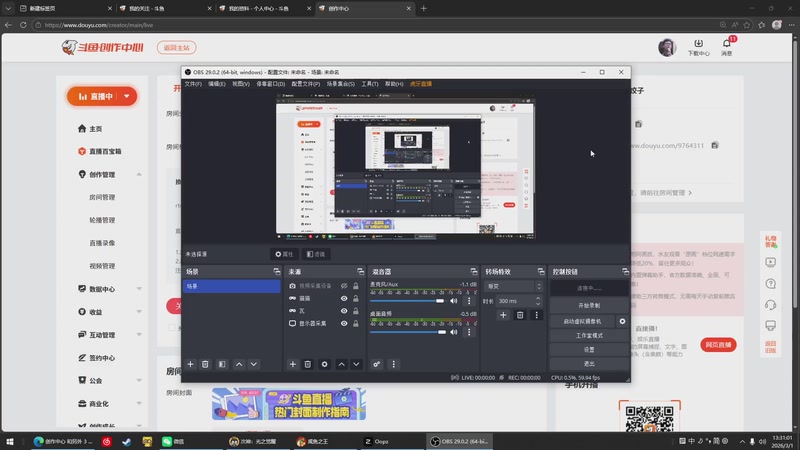The height and width of the screenshot is (450, 800).
Task: Move scene up with the scenes dock arrow
Action: point(239,364)
